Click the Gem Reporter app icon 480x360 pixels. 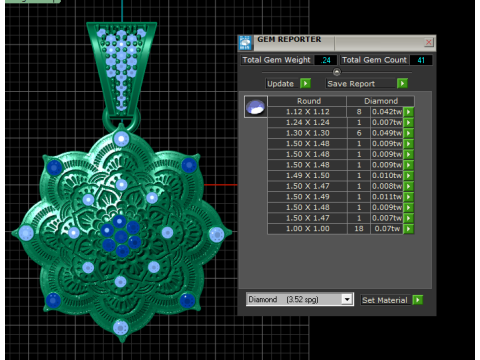click(245, 43)
